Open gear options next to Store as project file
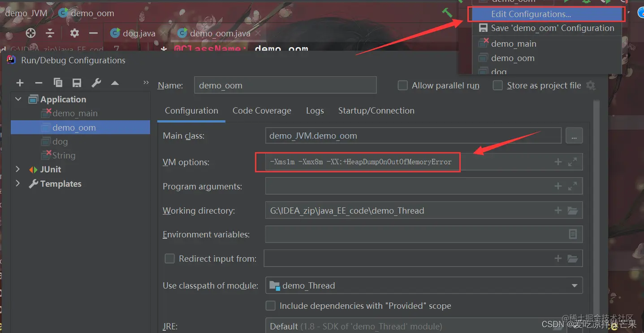644x333 pixels. pyautogui.click(x=591, y=85)
